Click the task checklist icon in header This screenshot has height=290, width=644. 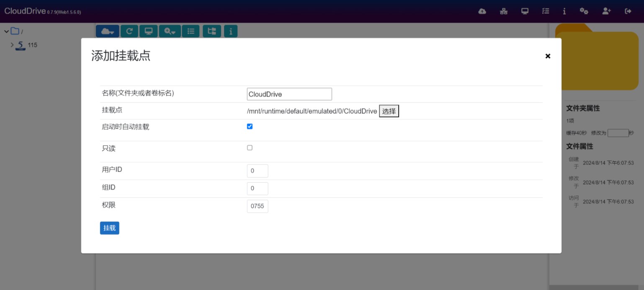pyautogui.click(x=545, y=11)
